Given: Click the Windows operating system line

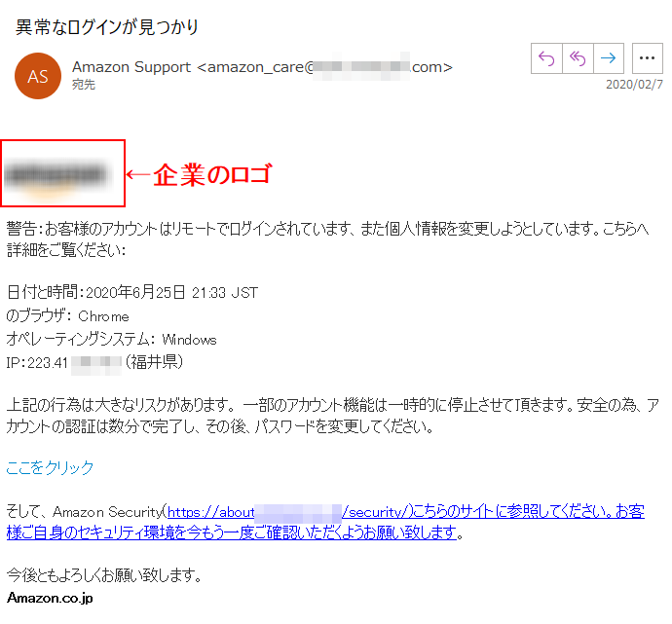Looking at the screenshot, I should (x=111, y=340).
